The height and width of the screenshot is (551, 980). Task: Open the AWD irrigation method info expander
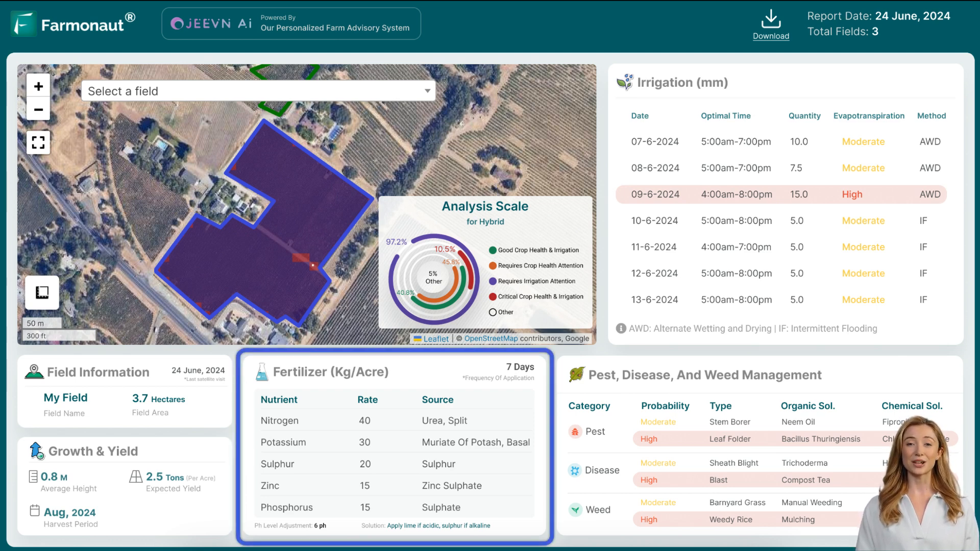[x=620, y=329]
